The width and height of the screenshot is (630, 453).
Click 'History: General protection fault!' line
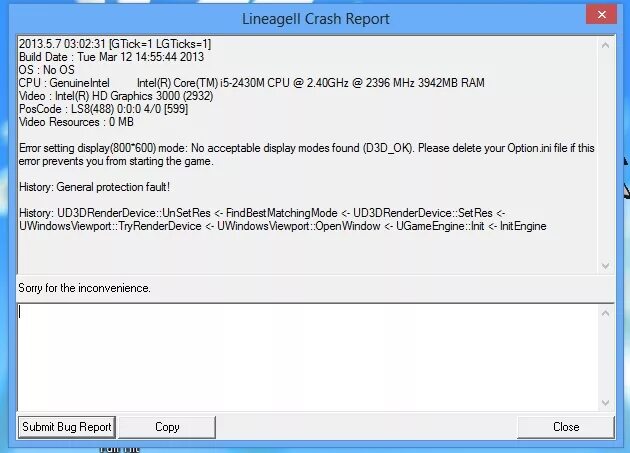pos(94,187)
